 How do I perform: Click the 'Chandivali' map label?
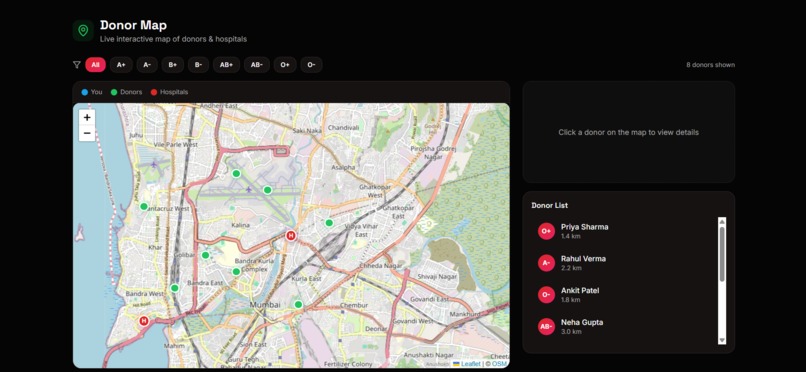tap(343, 127)
